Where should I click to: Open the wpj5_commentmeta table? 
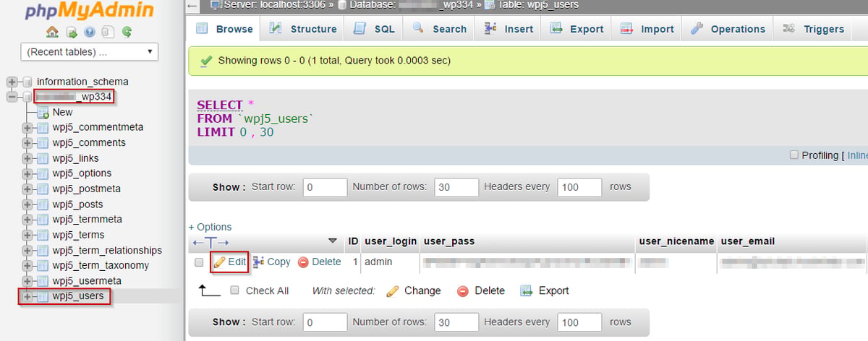click(x=98, y=127)
